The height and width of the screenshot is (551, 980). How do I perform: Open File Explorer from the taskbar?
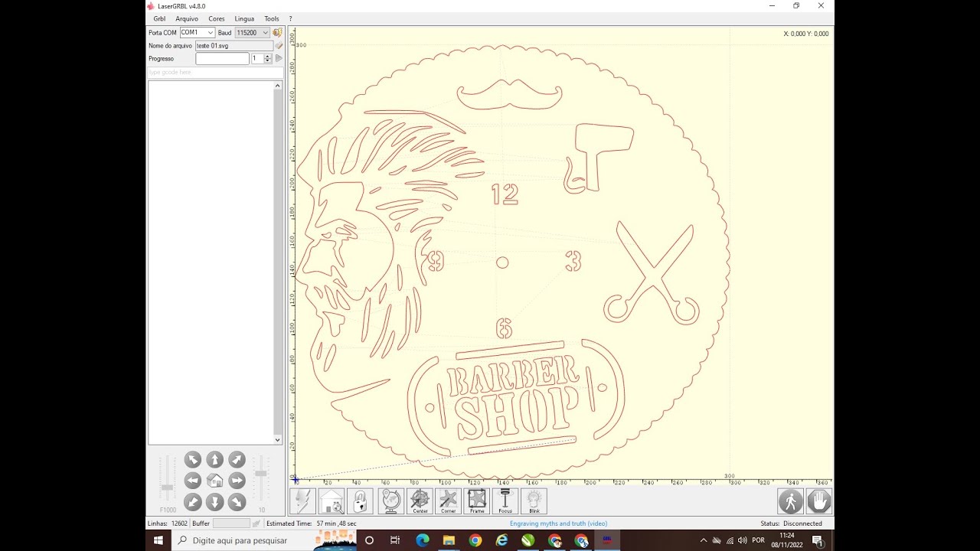tap(449, 540)
